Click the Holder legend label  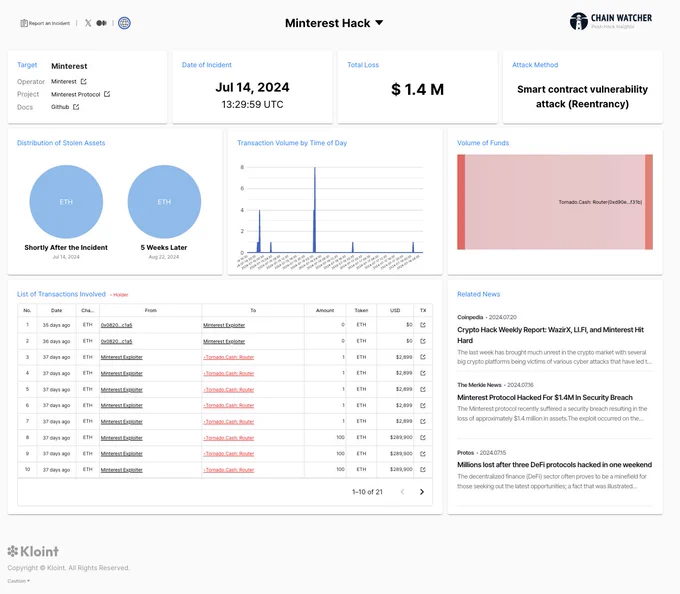[x=119, y=295]
